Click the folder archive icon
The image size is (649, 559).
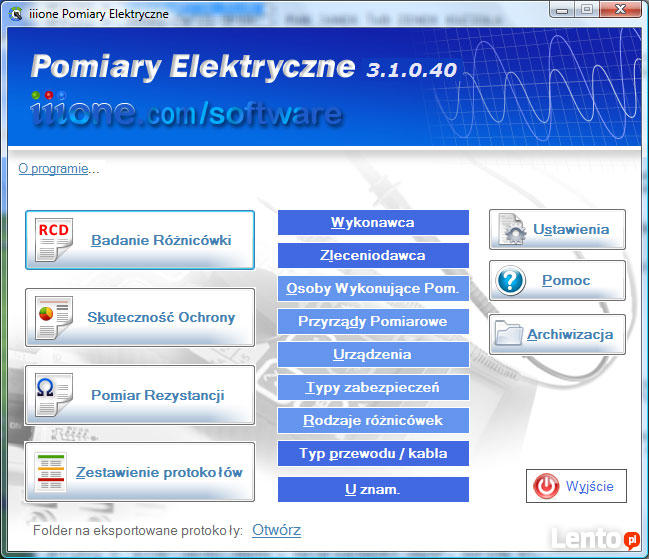pyautogui.click(x=508, y=333)
